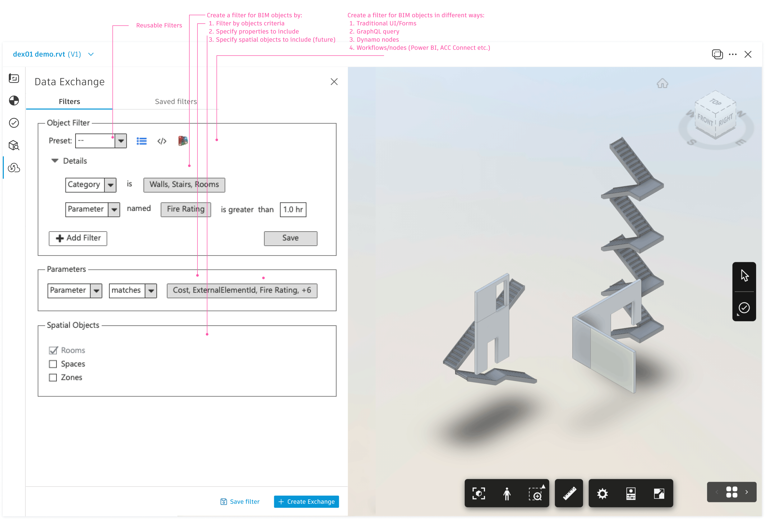Open viewer settings gear
The image size is (765, 532).
(x=602, y=493)
